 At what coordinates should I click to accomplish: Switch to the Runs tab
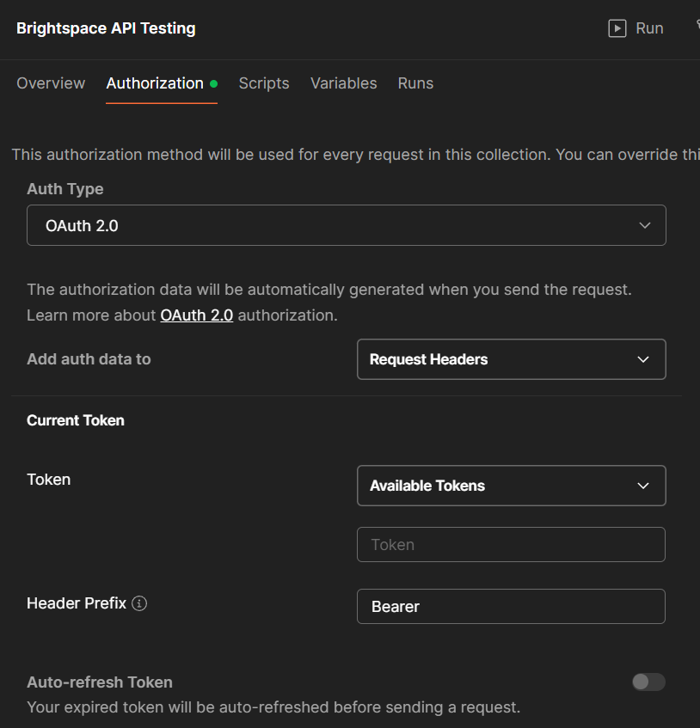click(415, 83)
